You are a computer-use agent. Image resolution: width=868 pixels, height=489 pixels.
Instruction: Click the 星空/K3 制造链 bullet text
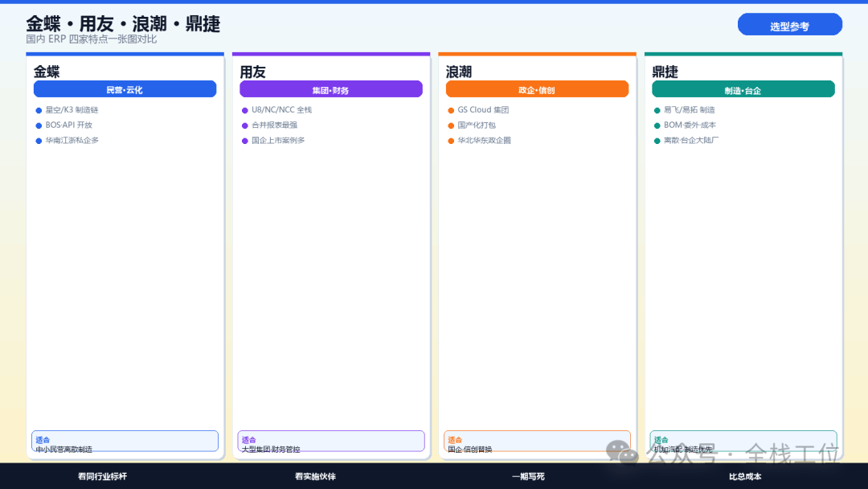(72, 109)
